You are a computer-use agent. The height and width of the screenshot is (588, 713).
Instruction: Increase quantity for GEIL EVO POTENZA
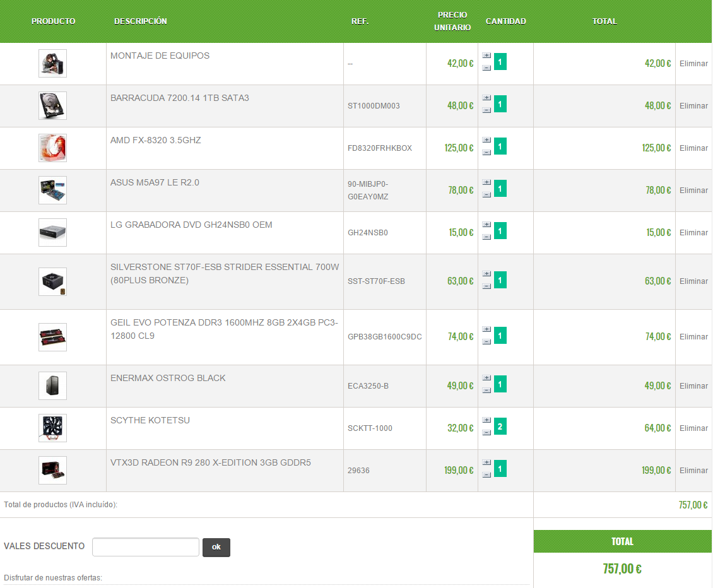pos(486,329)
